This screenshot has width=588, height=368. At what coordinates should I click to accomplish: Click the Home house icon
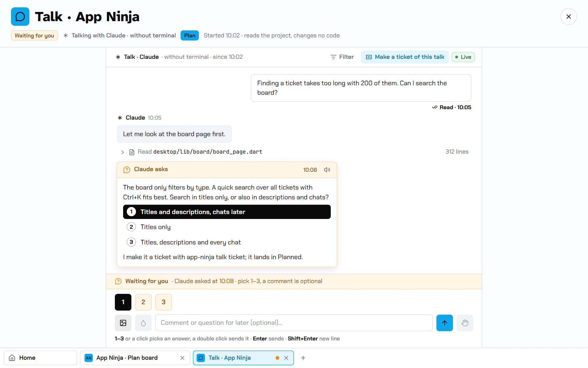click(x=12, y=358)
